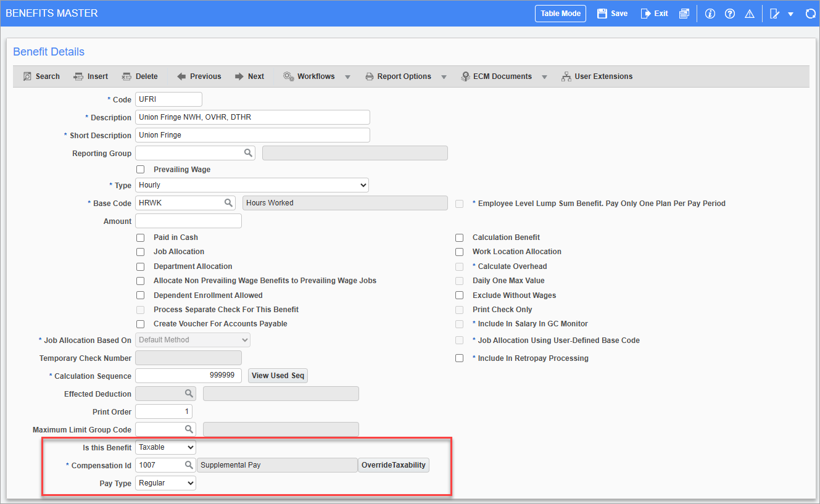Open the info circle icon
This screenshot has height=504, width=820.
point(710,14)
